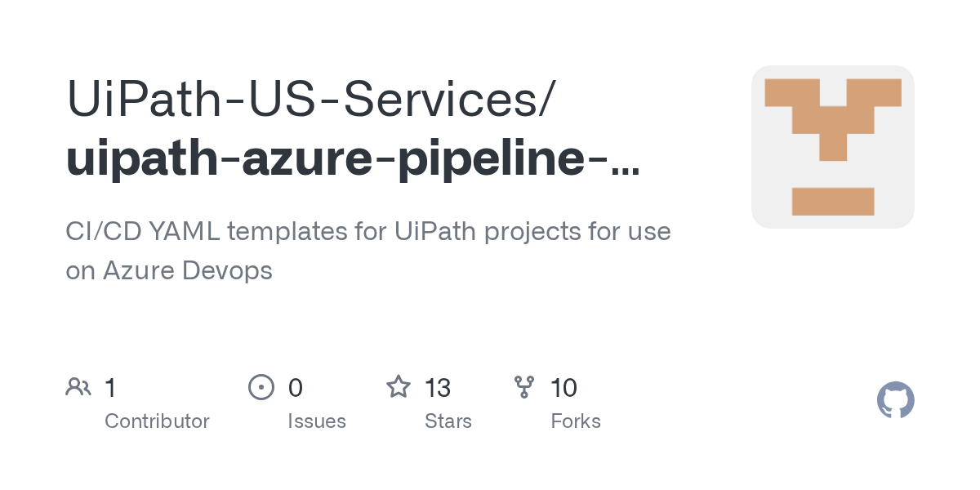980x490 pixels.
Task: Open the Forks label
Action: (x=575, y=421)
